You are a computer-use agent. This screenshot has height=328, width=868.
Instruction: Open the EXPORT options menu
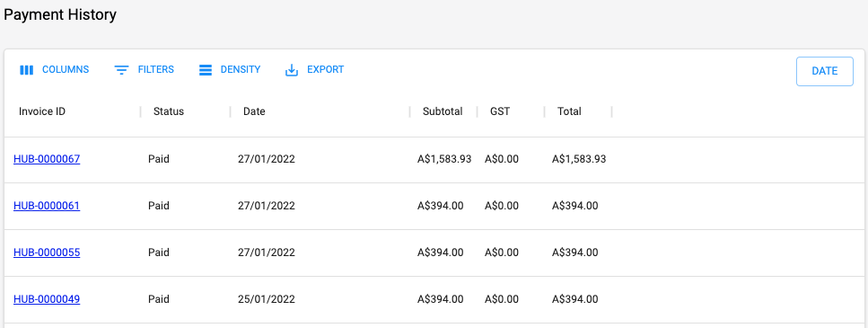pyautogui.click(x=314, y=70)
